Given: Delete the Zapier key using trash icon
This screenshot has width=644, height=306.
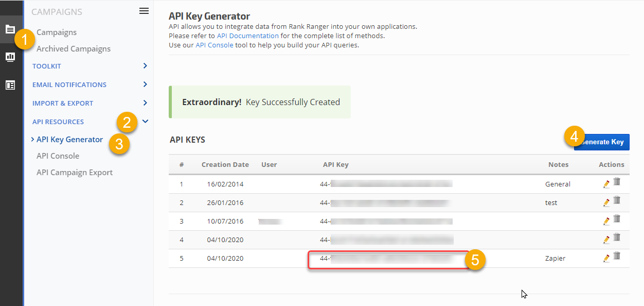Looking at the screenshot, I should (x=617, y=256).
